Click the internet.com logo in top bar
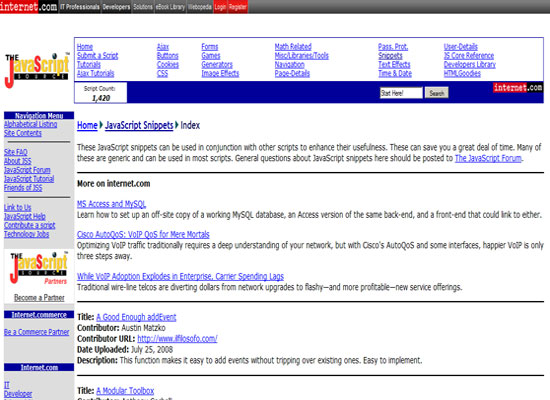 tap(29, 7)
